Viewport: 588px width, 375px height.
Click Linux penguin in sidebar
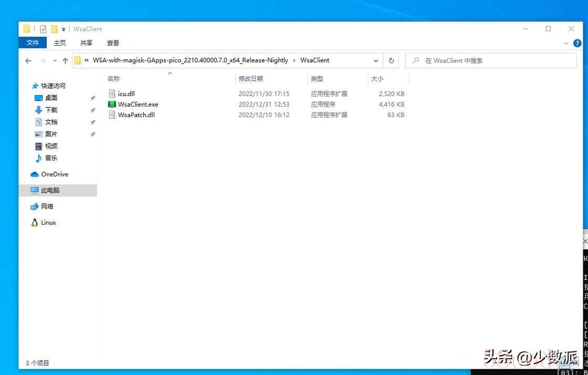tap(35, 223)
